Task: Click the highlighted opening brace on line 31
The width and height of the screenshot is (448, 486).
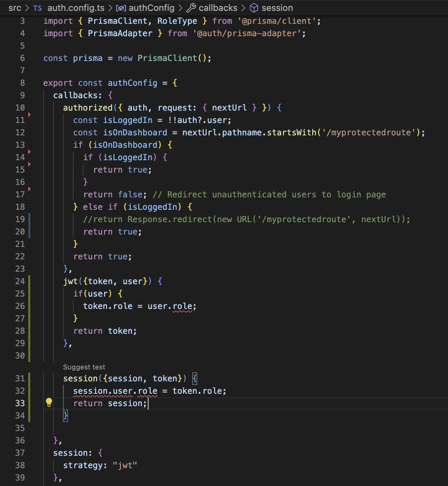Action: pyautogui.click(x=195, y=379)
